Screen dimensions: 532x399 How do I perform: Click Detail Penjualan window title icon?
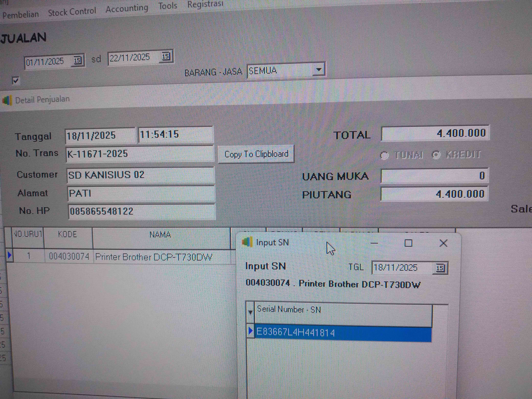tap(7, 100)
